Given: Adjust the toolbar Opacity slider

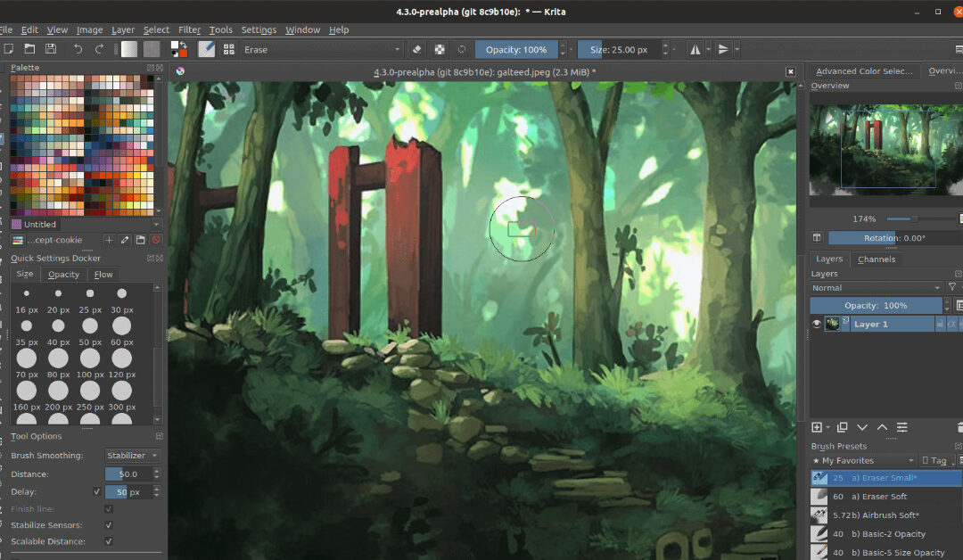Looking at the screenshot, I should pos(516,50).
